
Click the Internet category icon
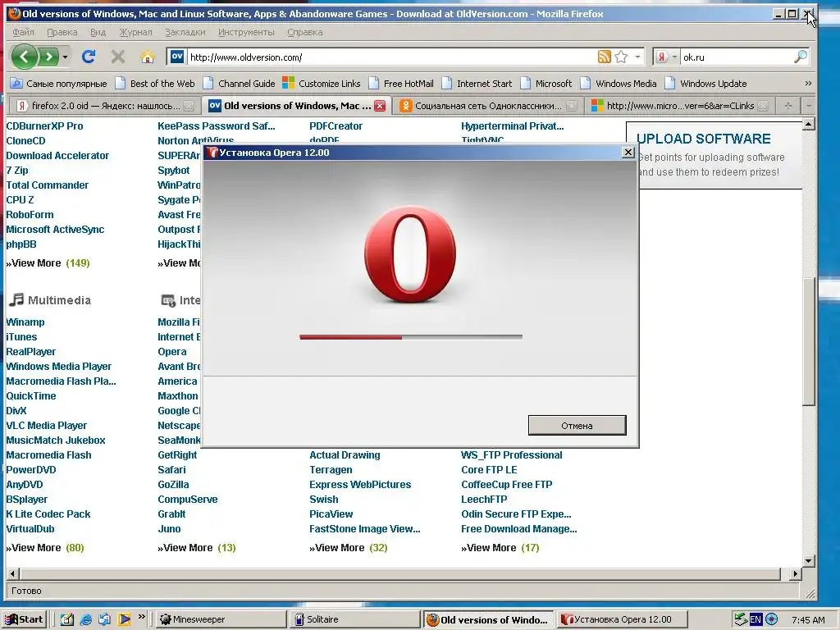168,300
